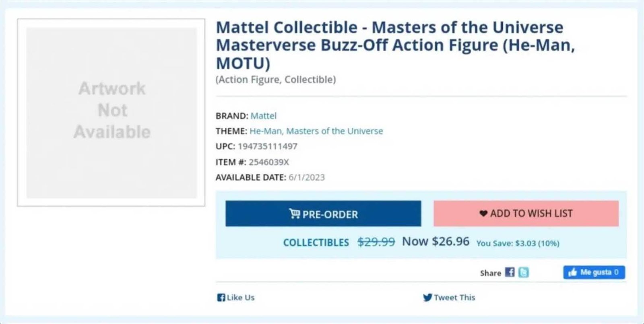The image size is (644, 324).
Task: Open the Artwork Not Available image placeholder
Action: pyautogui.click(x=111, y=112)
